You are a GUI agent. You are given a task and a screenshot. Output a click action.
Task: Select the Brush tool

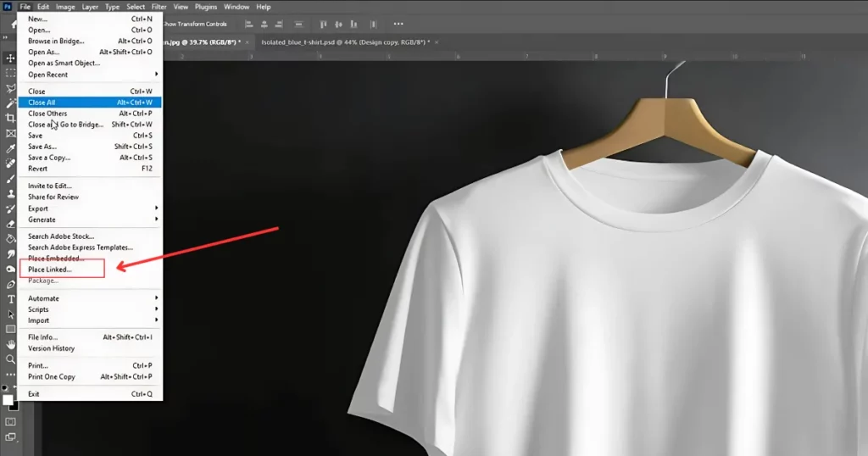11,179
